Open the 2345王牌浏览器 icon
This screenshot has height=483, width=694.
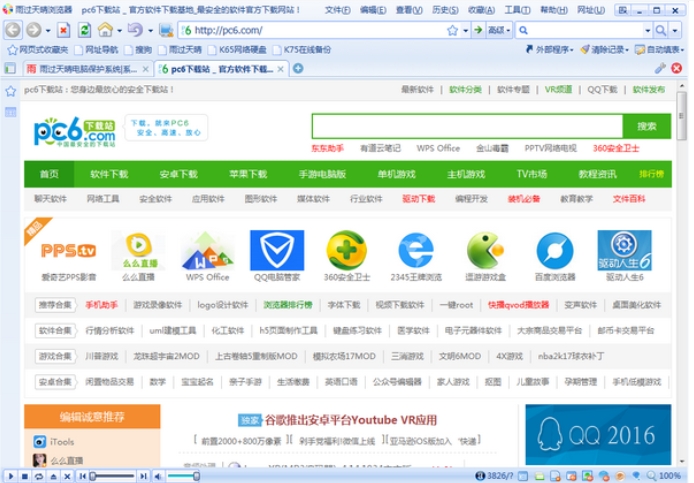416,251
